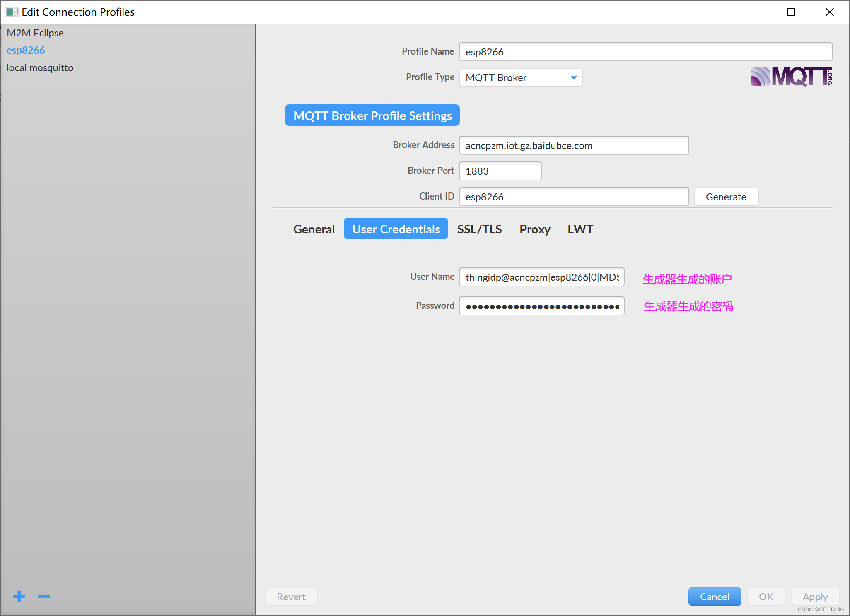This screenshot has width=850, height=616.
Task: Open the SSL/TLS tab
Action: (x=479, y=229)
